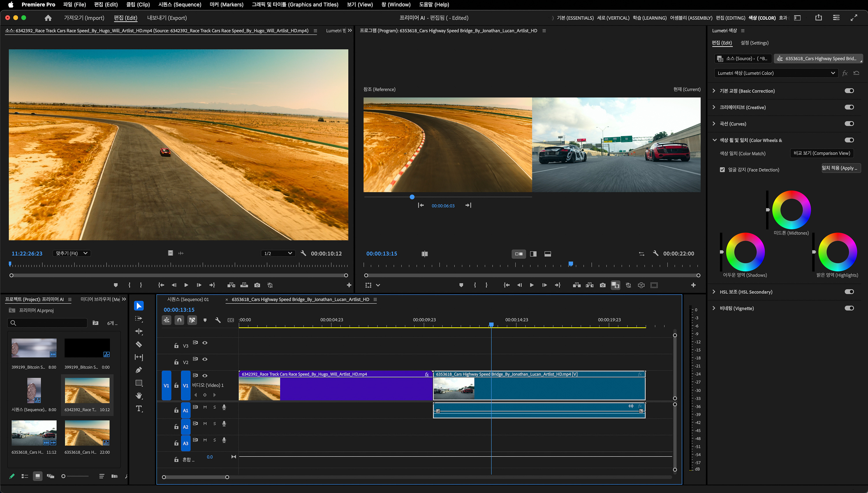Select 6342392_Race Track thumbnail in Project
The image size is (868, 493).
[x=87, y=391]
